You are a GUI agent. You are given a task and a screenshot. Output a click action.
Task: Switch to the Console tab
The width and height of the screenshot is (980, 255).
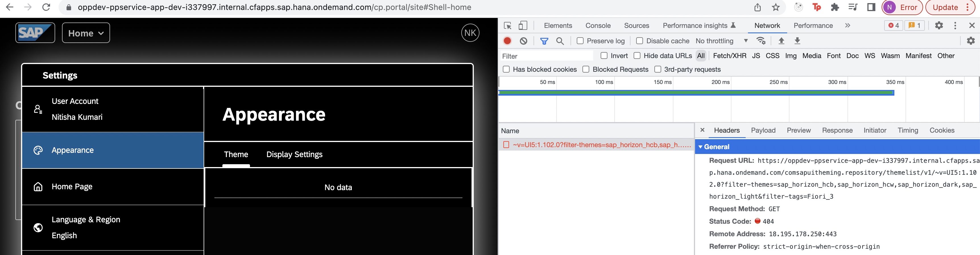coord(598,26)
